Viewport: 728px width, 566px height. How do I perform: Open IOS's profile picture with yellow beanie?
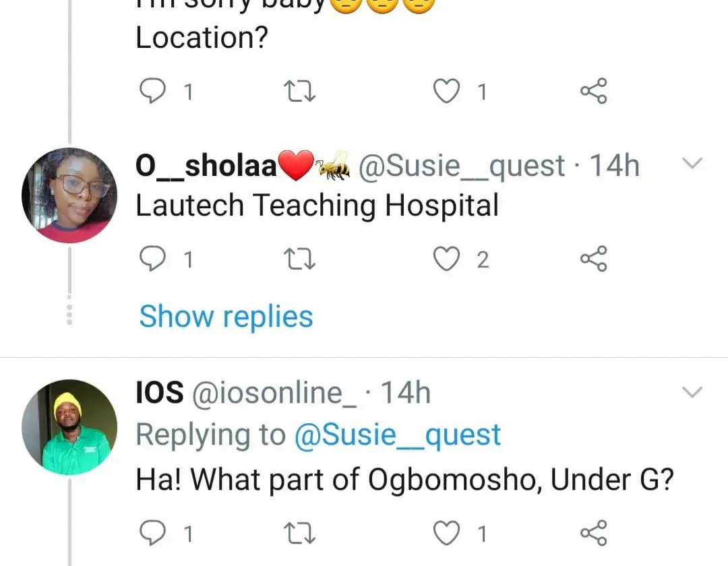tap(69, 427)
